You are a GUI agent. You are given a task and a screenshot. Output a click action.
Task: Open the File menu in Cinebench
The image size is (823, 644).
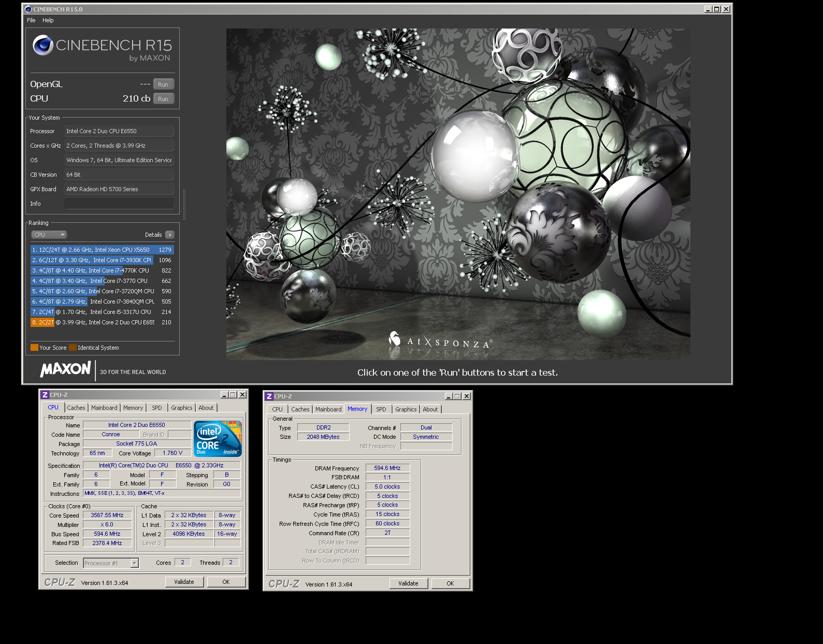click(x=31, y=20)
